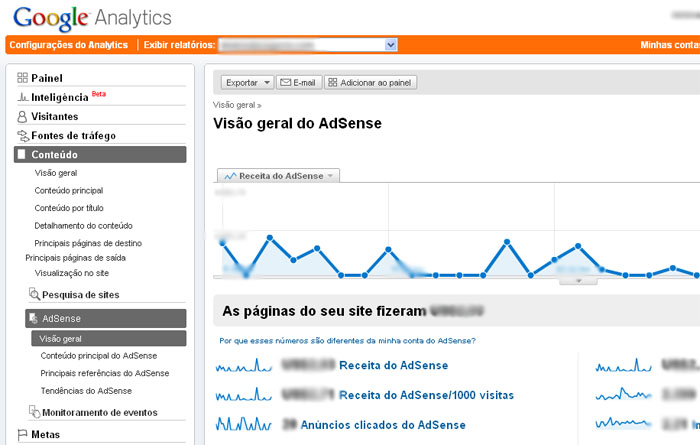The image size is (700, 445).
Task: Open Fontes de tráfego section
Action: point(74,136)
